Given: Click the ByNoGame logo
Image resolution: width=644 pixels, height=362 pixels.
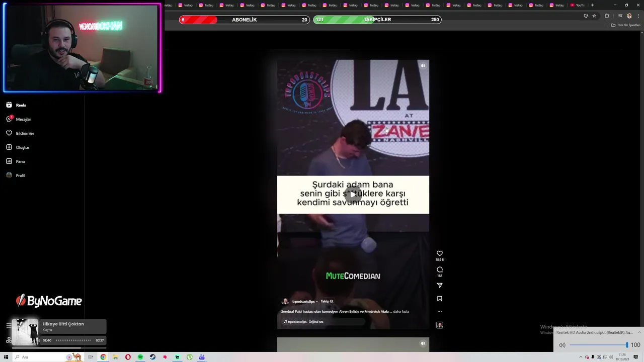Looking at the screenshot, I should coord(49,301).
